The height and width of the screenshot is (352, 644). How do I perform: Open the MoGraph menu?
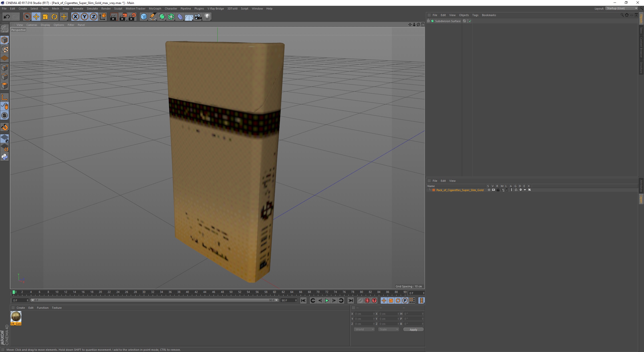(x=155, y=9)
